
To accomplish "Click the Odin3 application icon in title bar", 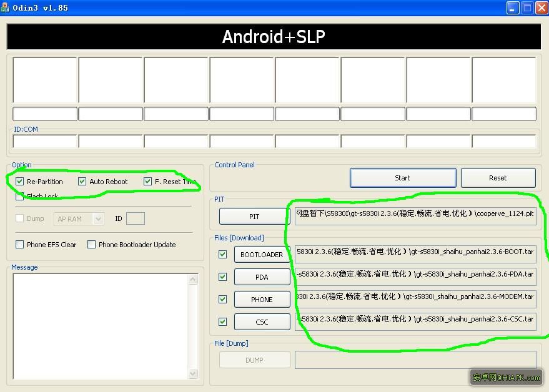I will tap(4, 7).
